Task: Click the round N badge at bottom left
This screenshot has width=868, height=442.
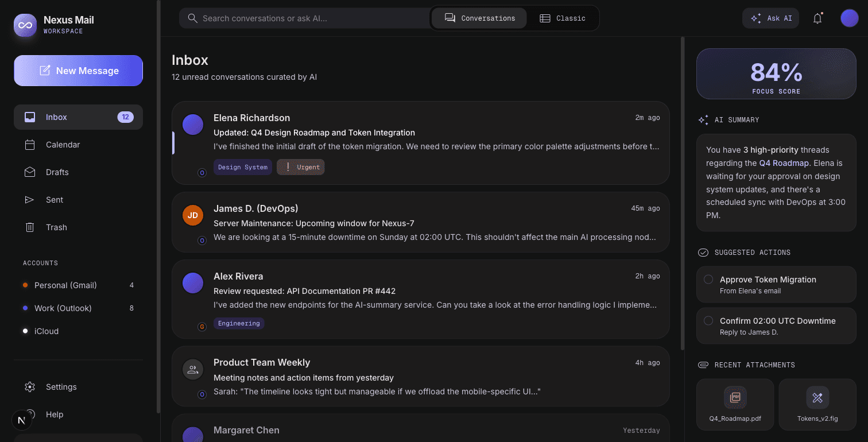Action: [21, 420]
